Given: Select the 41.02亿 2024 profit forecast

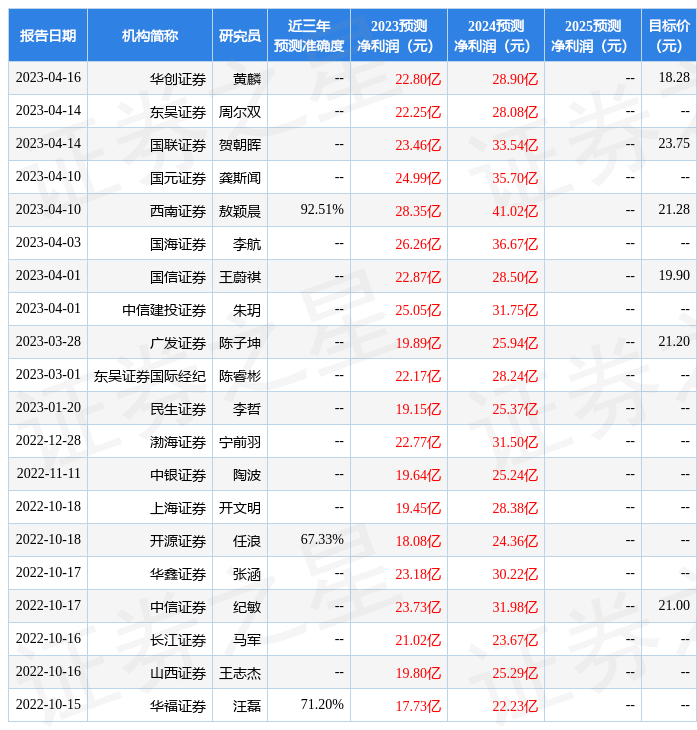Looking at the screenshot, I should coord(515,211).
